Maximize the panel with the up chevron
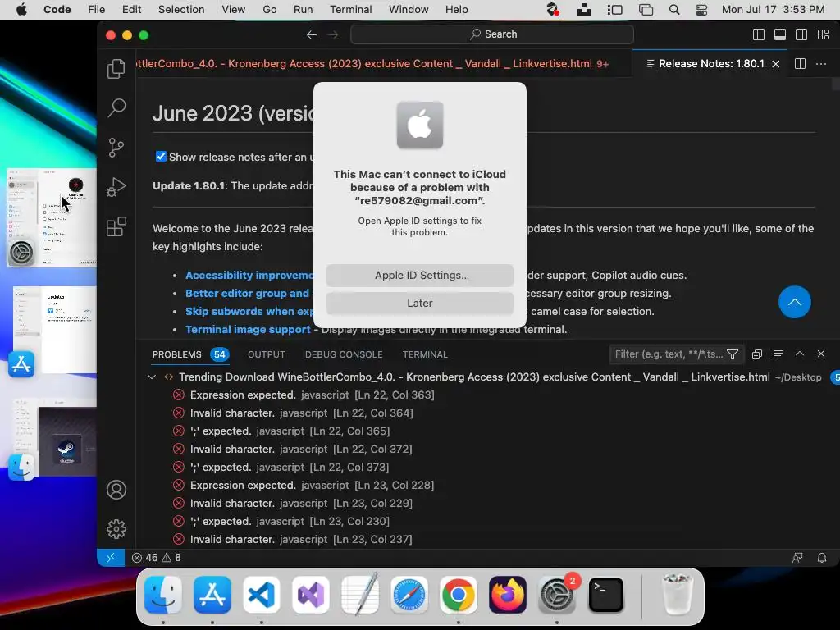This screenshot has height=630, width=840. [800, 354]
